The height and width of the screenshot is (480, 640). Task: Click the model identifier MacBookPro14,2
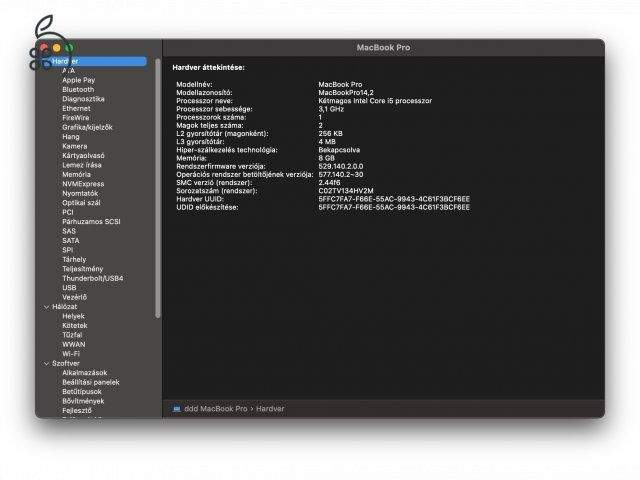point(346,93)
